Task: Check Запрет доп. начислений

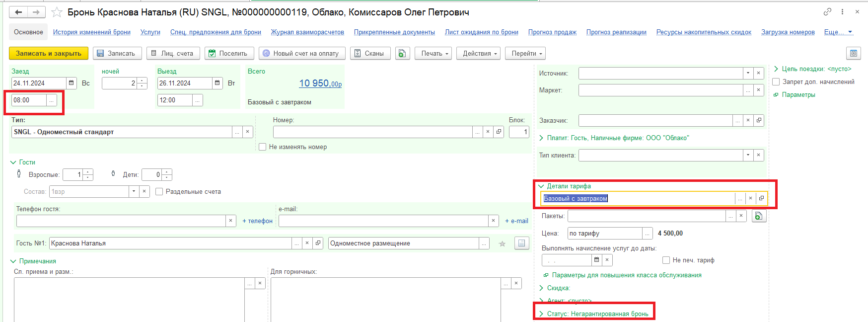Action: 776,81
